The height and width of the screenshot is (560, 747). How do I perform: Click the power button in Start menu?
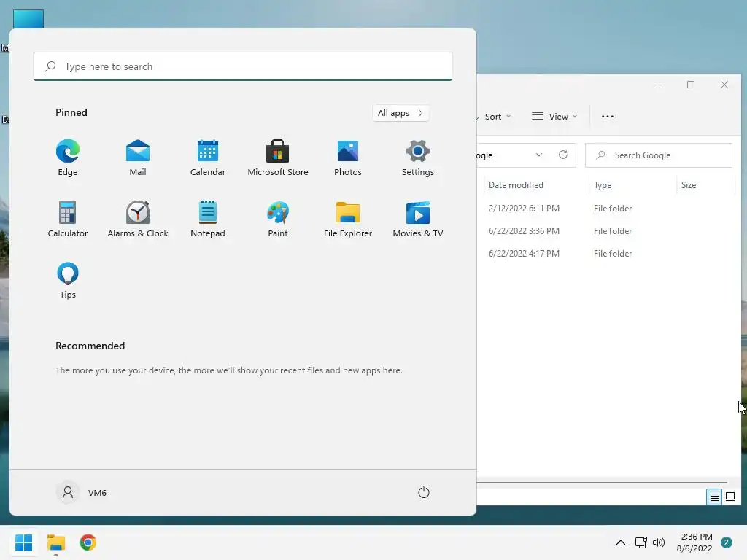[x=424, y=492]
